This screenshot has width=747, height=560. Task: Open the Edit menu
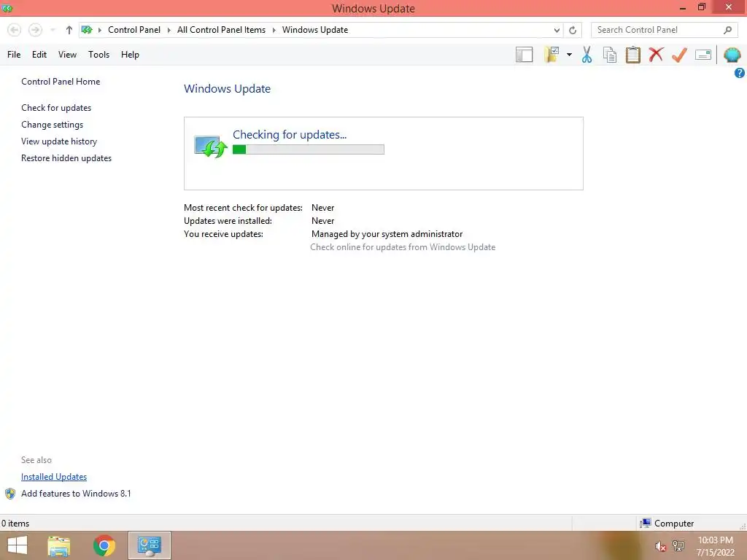pos(39,54)
